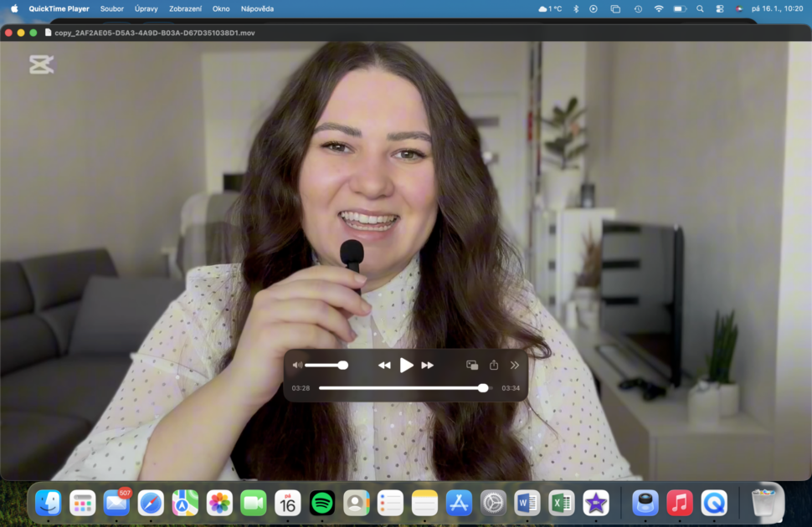Toggle Wi-Fi menu in status bar

[x=659, y=8]
